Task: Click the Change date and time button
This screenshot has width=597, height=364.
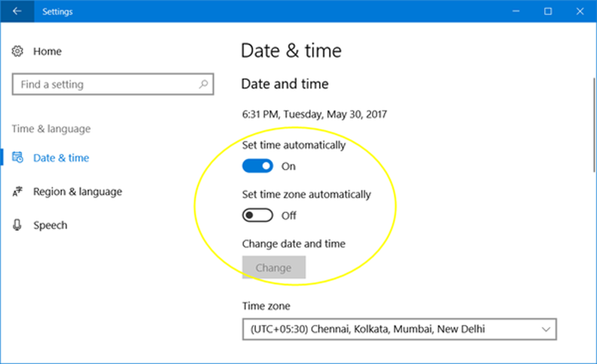Action: 273,267
